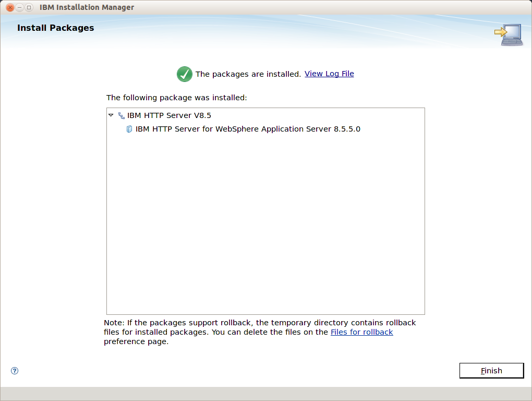Close the IBM Installation Manager window
Screen dimensions: 532x401
(10, 7)
